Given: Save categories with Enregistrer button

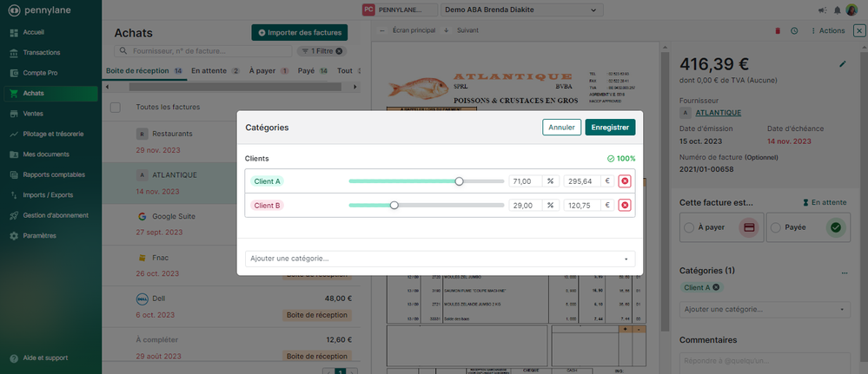Looking at the screenshot, I should coord(610,128).
